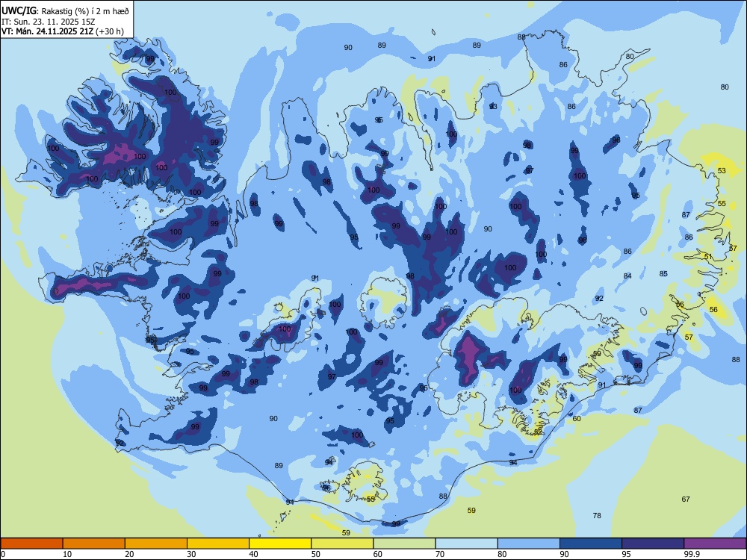This screenshot has width=747, height=560.
Task: Click the pale blue 70–80 legend swatch
Action: coord(467,544)
